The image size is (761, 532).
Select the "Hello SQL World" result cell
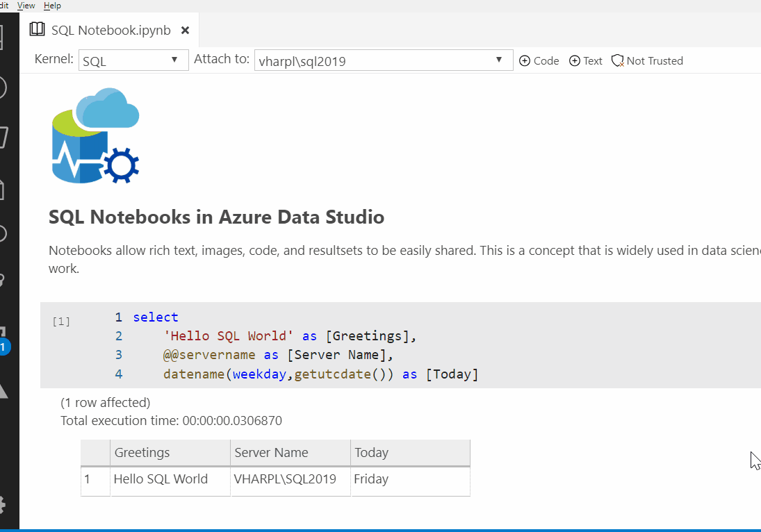160,479
